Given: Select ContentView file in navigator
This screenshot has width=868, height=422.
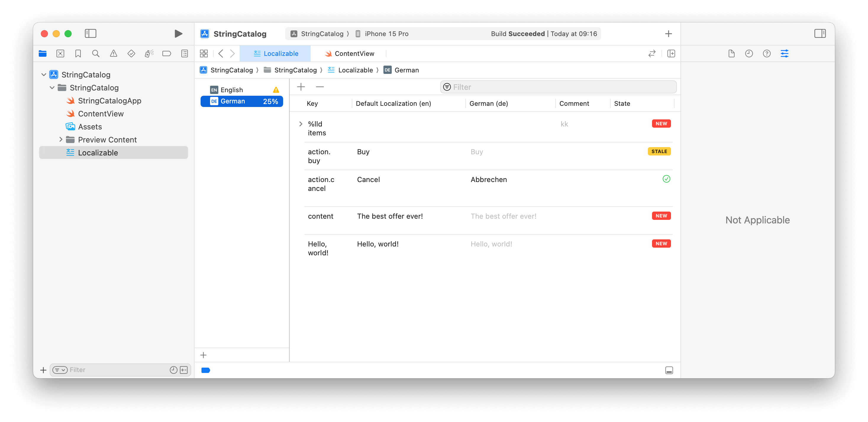Looking at the screenshot, I should click(100, 114).
